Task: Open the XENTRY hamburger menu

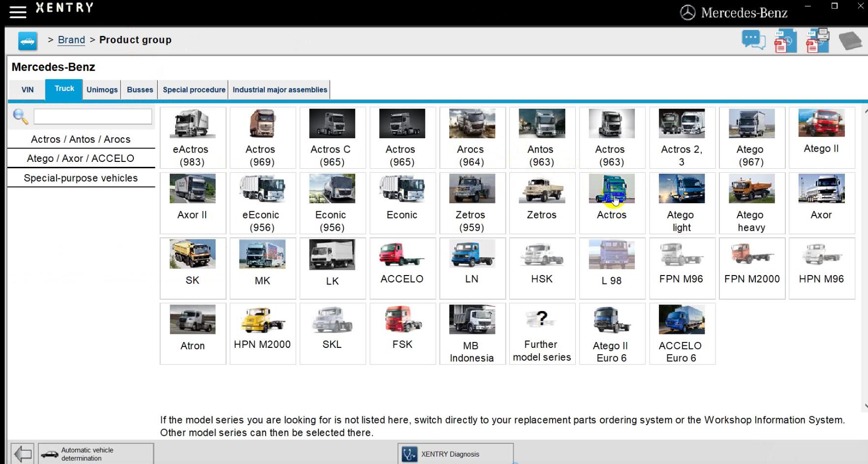Action: pos(18,12)
